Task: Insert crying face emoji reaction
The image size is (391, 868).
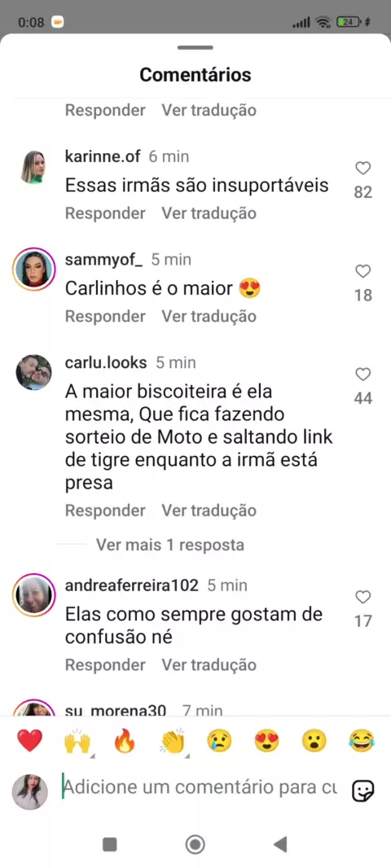Action: point(219,741)
